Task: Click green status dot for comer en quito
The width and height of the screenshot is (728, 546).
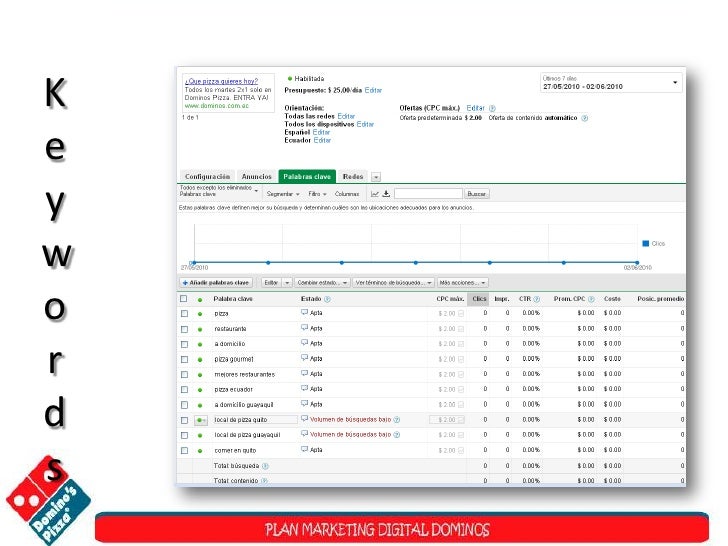Action: tap(200, 451)
